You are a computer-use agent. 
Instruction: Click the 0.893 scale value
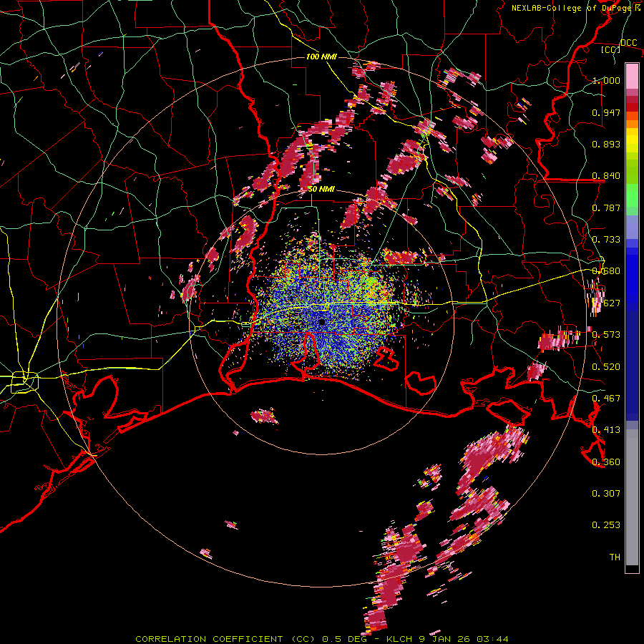pos(606,144)
